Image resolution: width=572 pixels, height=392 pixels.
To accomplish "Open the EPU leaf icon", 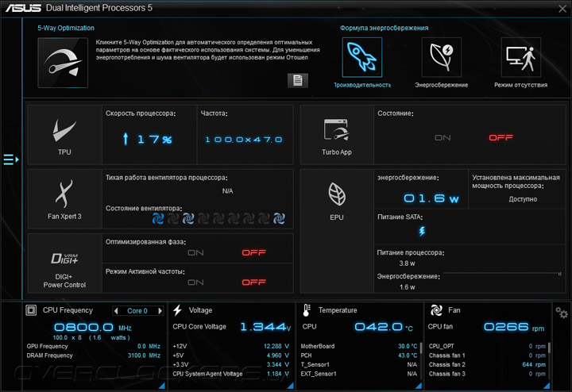I will [337, 194].
